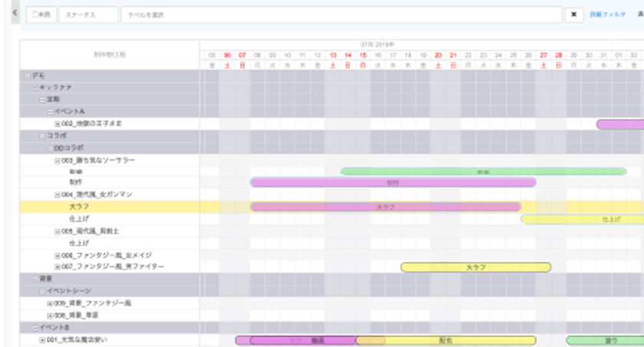Click the yellow 大ラフ bar for 007
Image resolution: width=644 pixels, height=347 pixels.
475,267
